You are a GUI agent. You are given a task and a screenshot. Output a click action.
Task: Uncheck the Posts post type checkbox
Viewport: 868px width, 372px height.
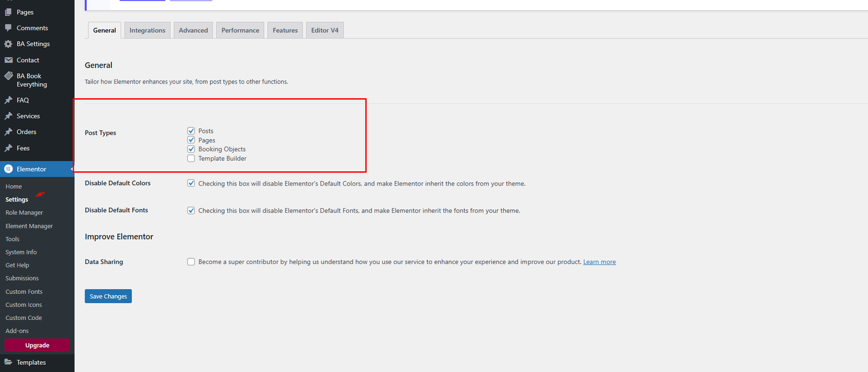point(191,131)
